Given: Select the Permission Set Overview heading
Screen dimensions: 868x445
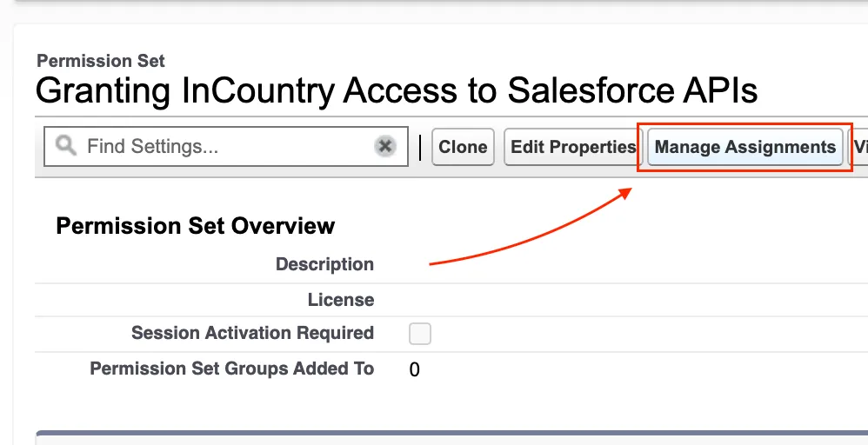Looking at the screenshot, I should click(195, 226).
